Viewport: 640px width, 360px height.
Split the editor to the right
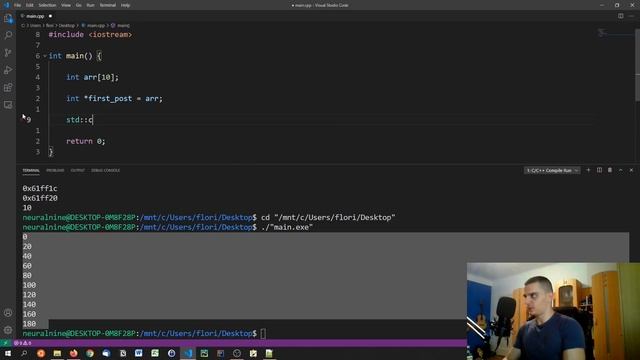click(620, 16)
